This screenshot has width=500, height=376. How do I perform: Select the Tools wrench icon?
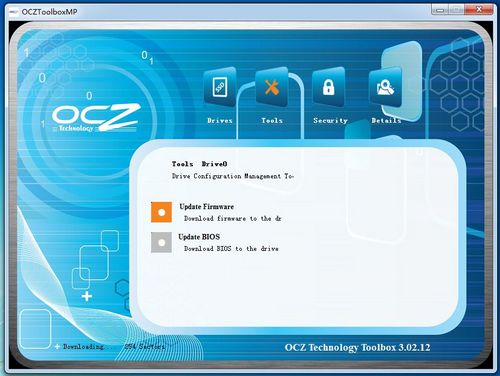point(272,87)
